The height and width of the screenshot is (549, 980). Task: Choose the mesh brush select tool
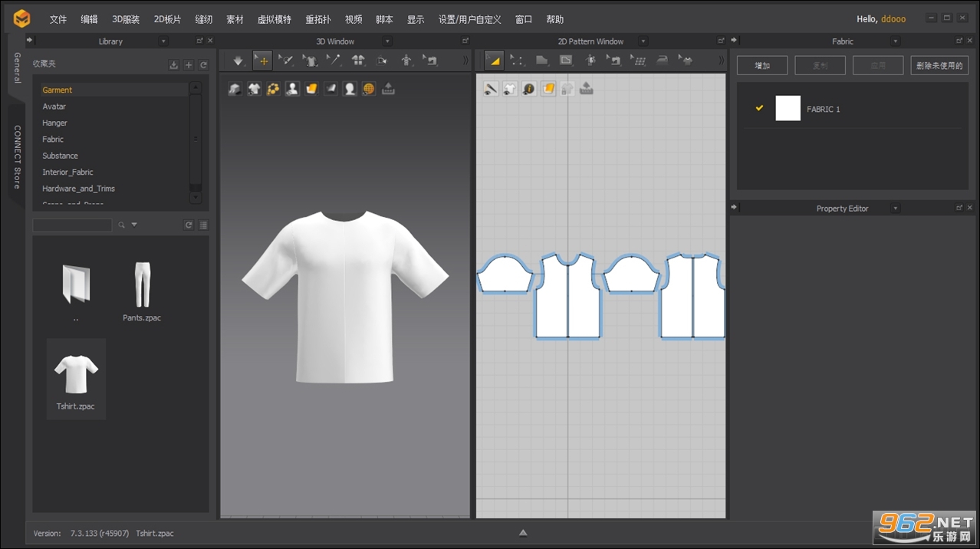[x=286, y=61]
